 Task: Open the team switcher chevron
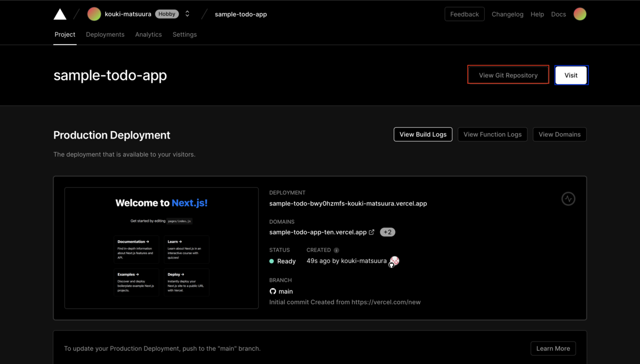pyautogui.click(x=187, y=14)
